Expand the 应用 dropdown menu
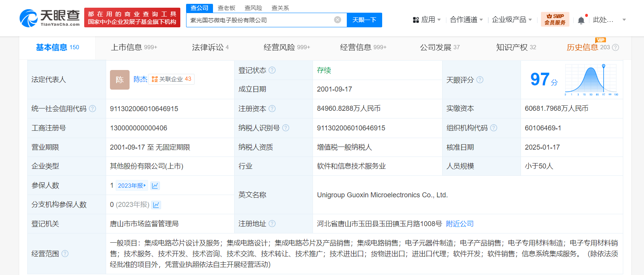Viewport: 644px width, 275px height. (427, 20)
